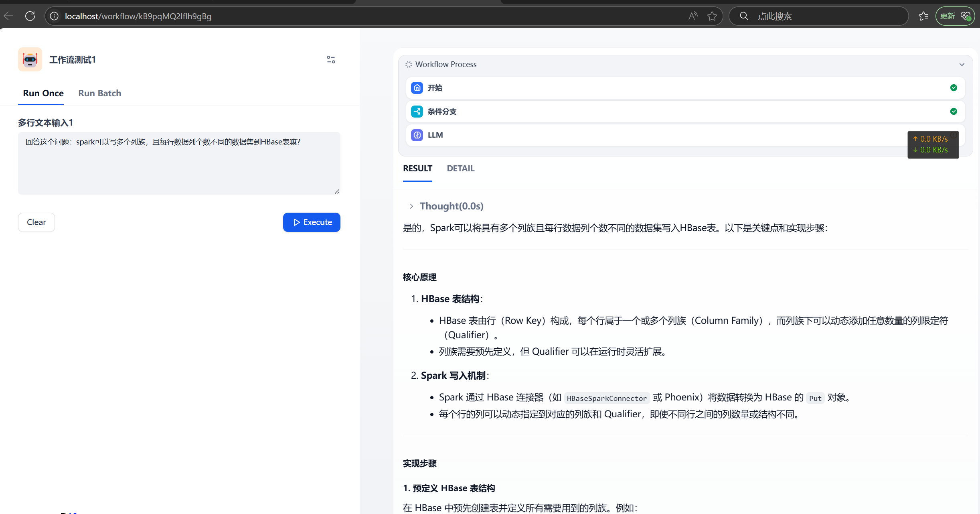Open the favorites list icon

(x=923, y=16)
